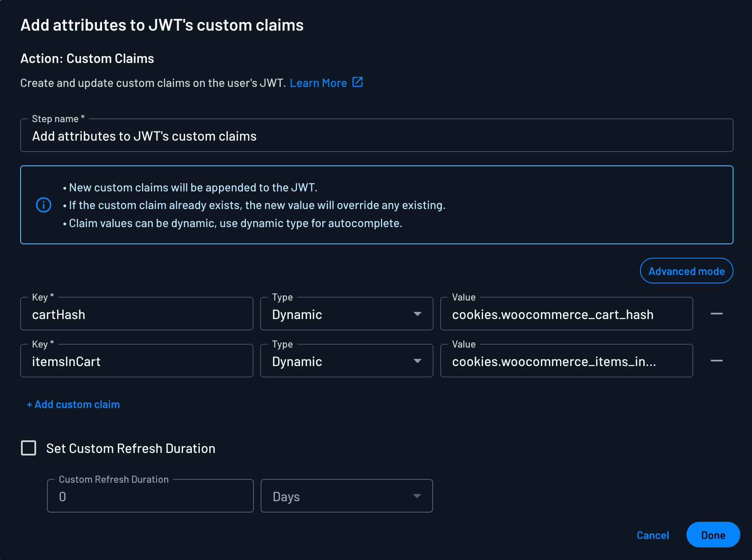Viewport: 752px width, 560px height.
Task: Click the cartHash Key field
Action: (x=136, y=314)
